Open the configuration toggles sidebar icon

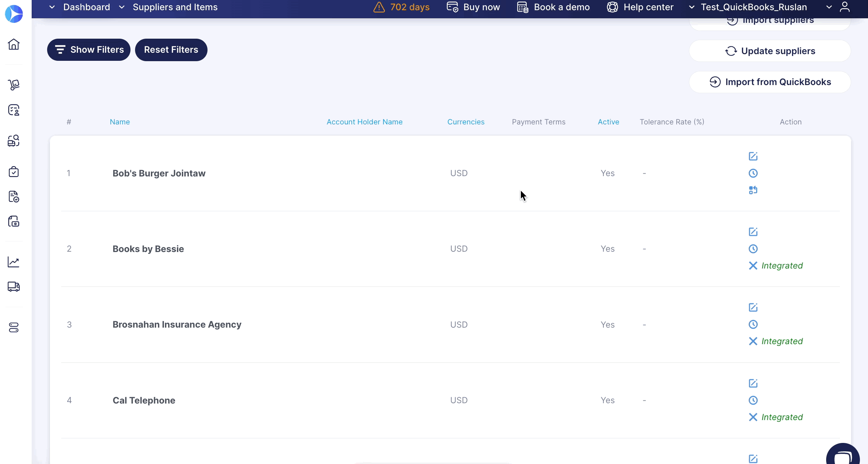tap(14, 328)
